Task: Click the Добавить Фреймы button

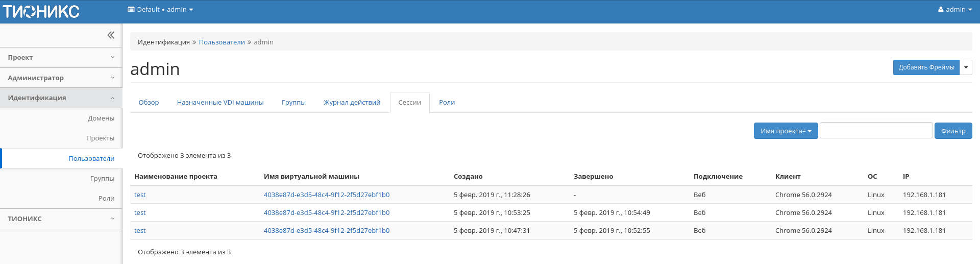Action: [x=926, y=67]
